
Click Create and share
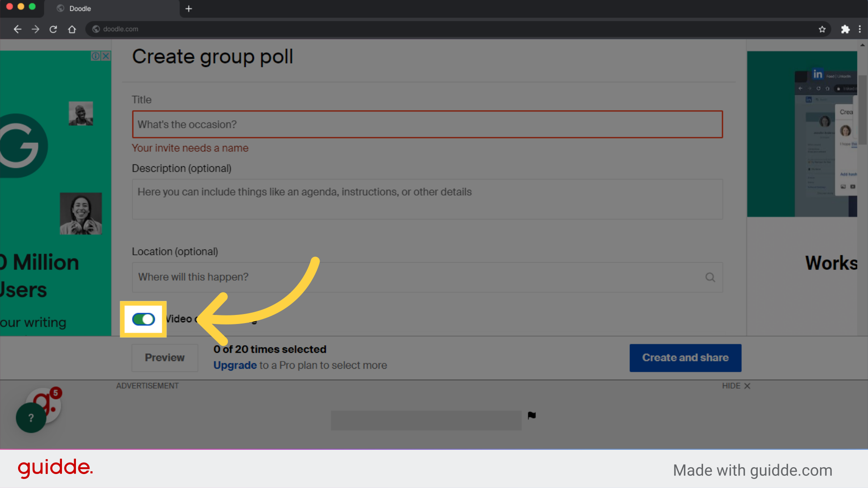coord(685,357)
